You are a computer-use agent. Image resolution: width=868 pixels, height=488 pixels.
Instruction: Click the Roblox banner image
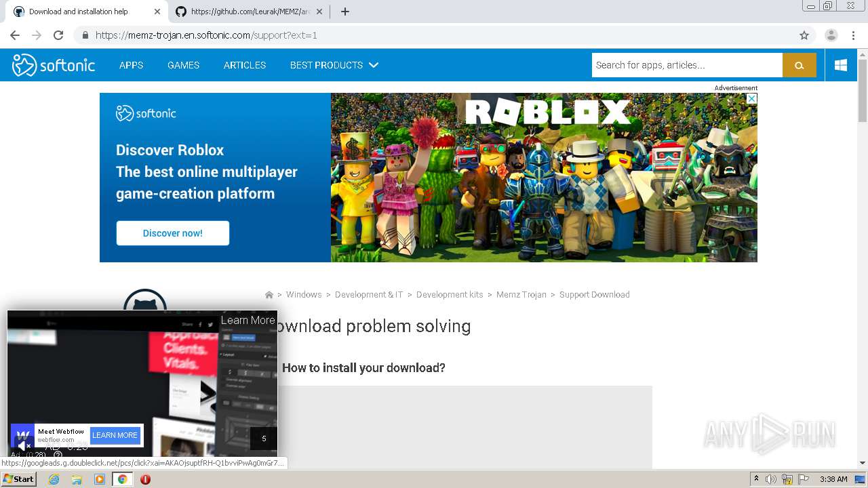pos(544,178)
